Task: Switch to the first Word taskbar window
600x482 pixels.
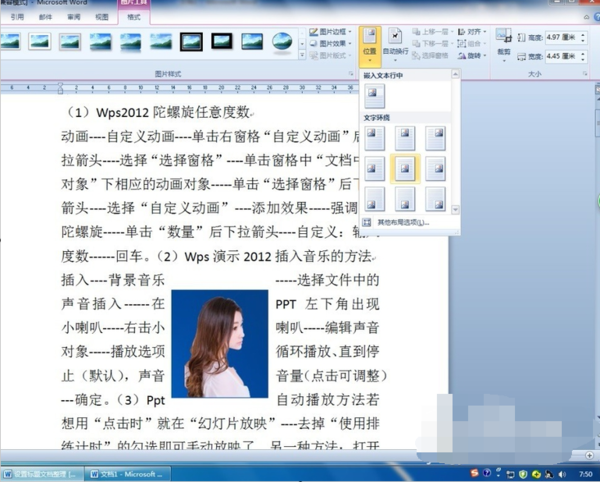Action: click(x=42, y=474)
